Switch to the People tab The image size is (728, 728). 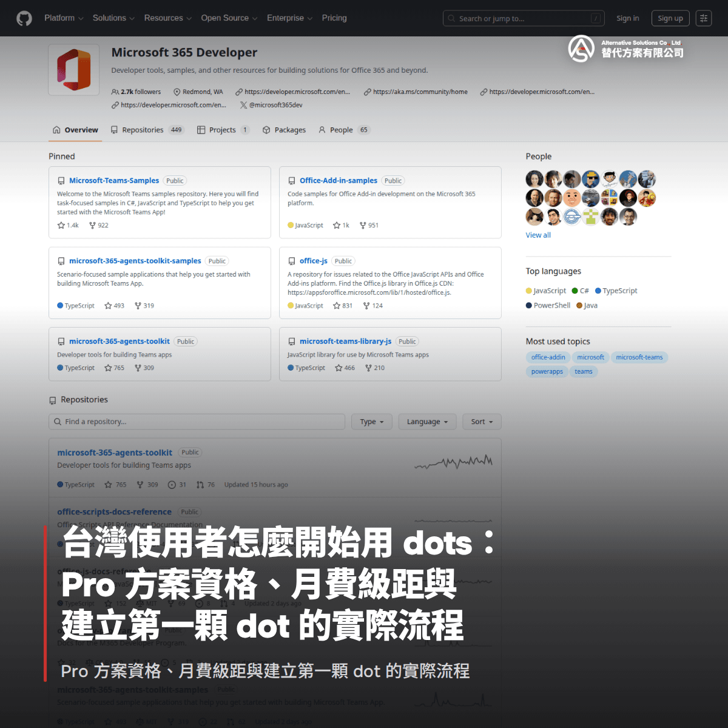point(343,130)
